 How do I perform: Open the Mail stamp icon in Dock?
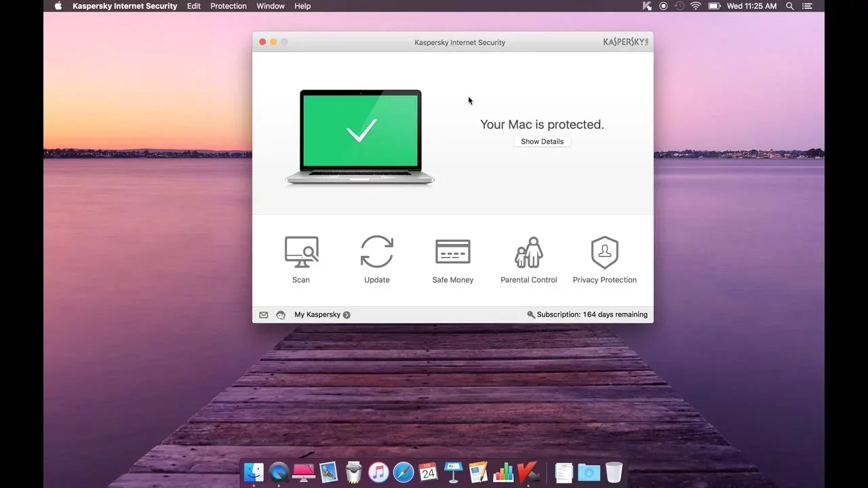(x=329, y=472)
